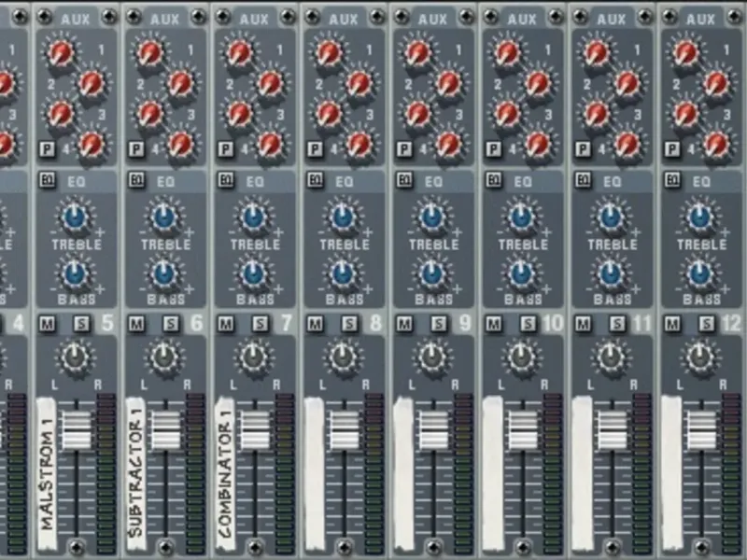747x560 pixels.
Task: Click the Treble EQ knob on channel 5
Action: (x=76, y=217)
